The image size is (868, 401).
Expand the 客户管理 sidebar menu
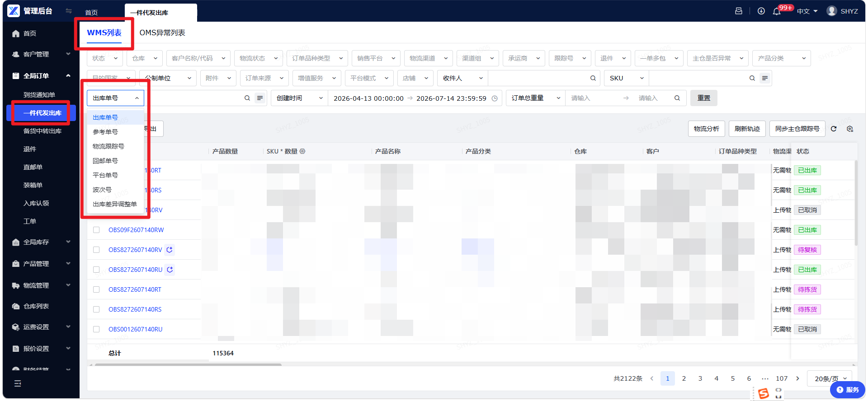[41, 54]
